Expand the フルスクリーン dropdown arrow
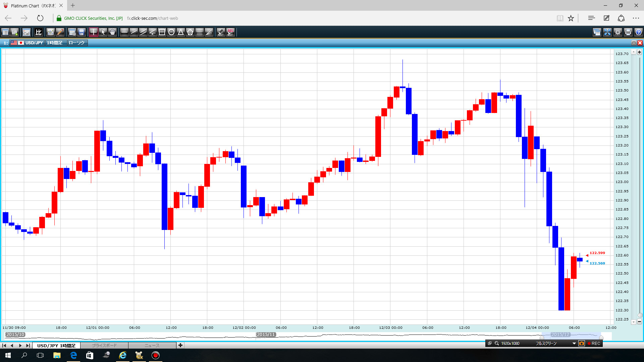Image resolution: width=644 pixels, height=362 pixels. (574, 343)
